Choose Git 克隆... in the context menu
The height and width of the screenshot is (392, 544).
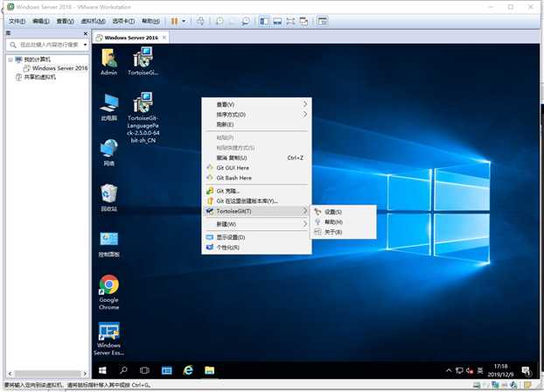pos(257,191)
